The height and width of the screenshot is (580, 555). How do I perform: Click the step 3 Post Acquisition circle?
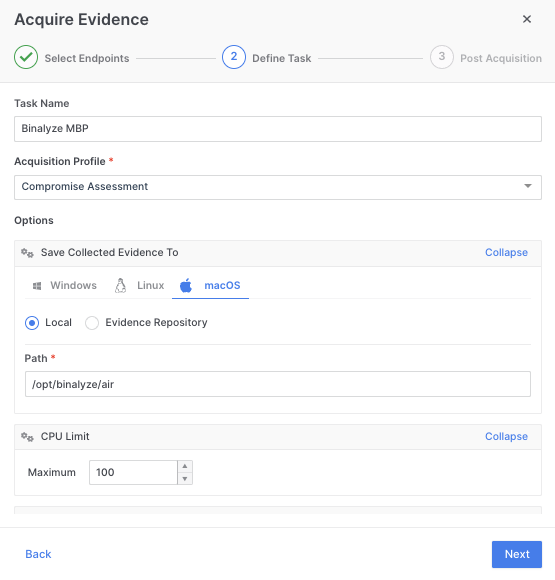442,57
